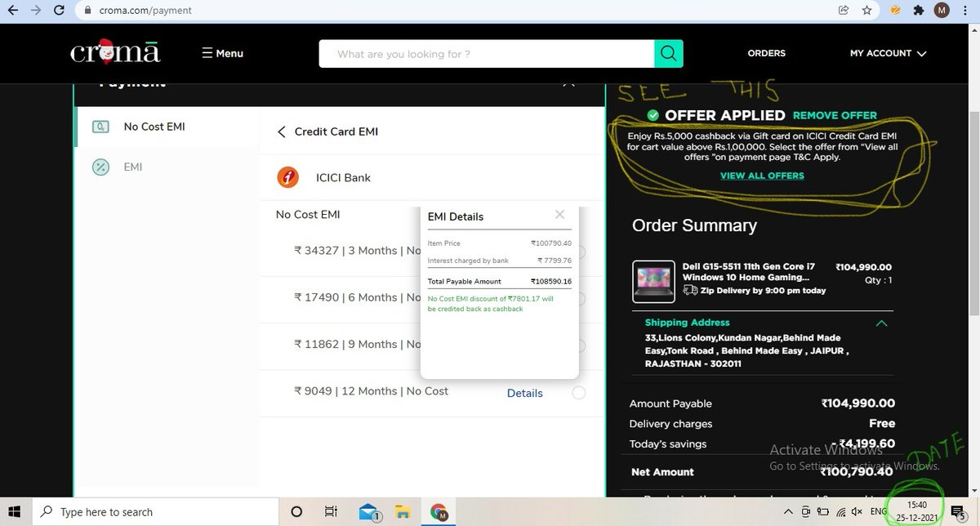Switch to the No Cost EMI tab
980x526 pixels.
click(167, 127)
